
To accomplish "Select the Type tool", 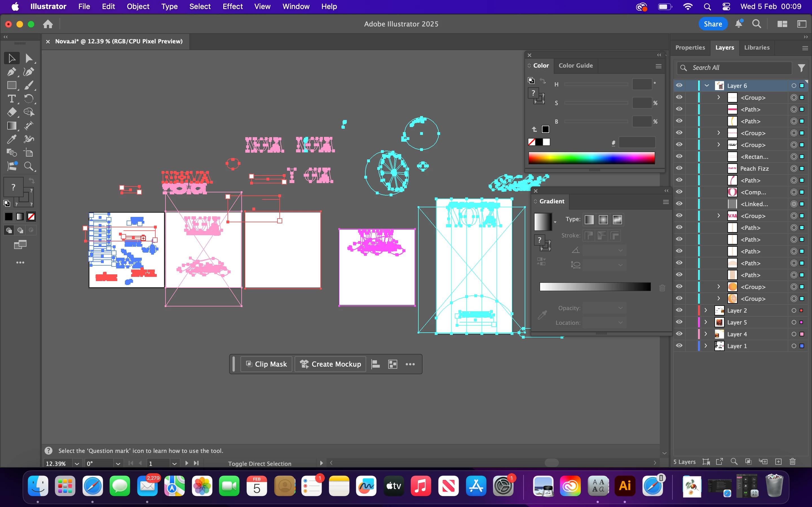I will pyautogui.click(x=11, y=99).
